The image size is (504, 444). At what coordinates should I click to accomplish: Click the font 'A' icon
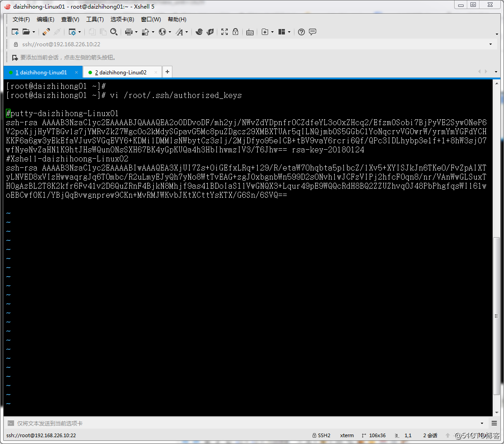[x=179, y=32]
